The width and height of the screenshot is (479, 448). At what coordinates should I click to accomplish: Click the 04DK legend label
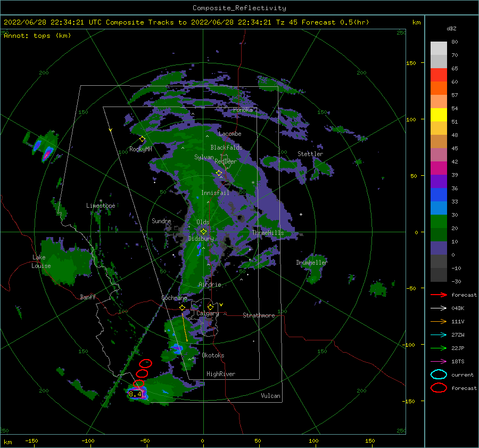coord(458,308)
